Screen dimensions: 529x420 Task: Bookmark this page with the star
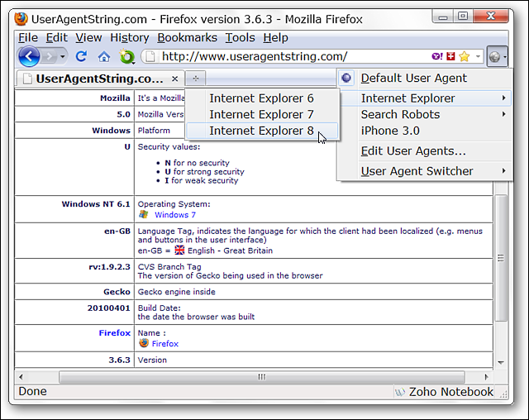464,57
